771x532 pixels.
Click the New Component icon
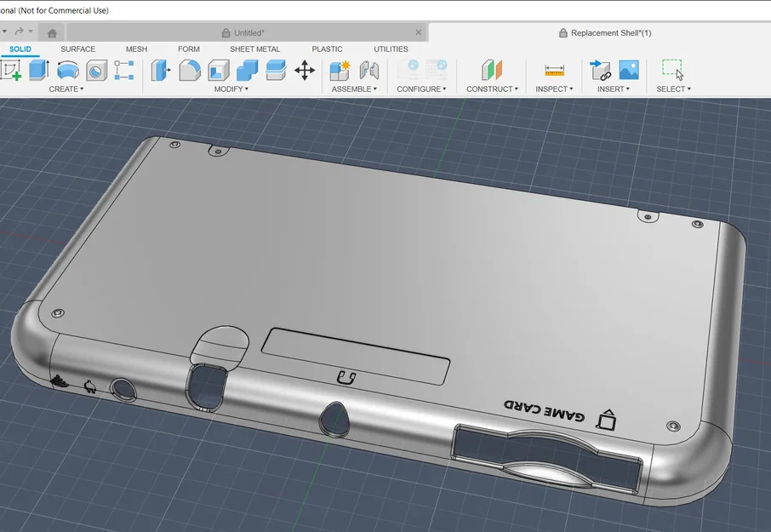click(340, 71)
